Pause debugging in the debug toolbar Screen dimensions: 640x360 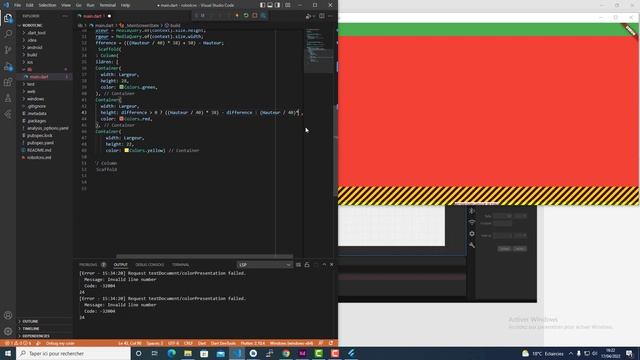(202, 16)
